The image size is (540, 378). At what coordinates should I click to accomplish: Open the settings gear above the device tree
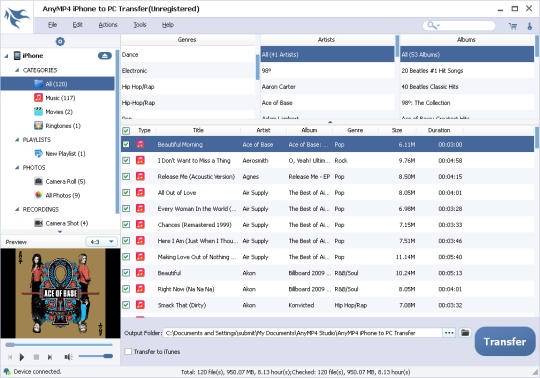pos(60,41)
